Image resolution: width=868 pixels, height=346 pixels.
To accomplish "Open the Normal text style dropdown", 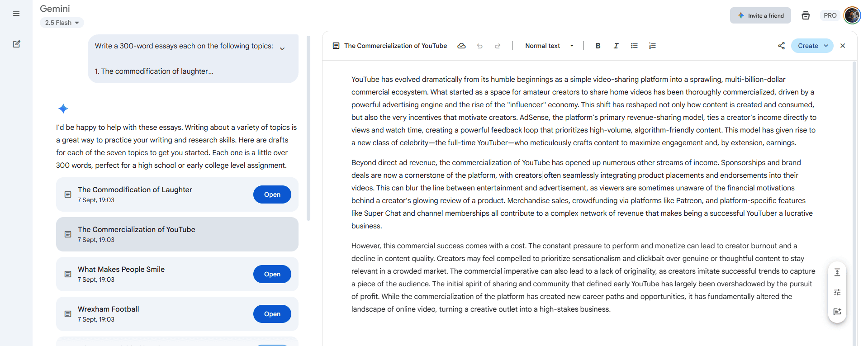I will click(x=549, y=46).
